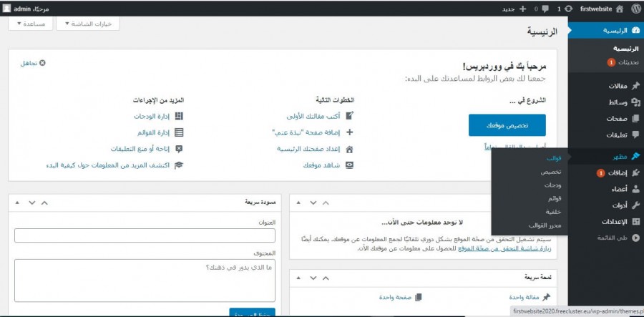644x317 pixels.
Task: Move site health panel down
Action: [x=313, y=203]
